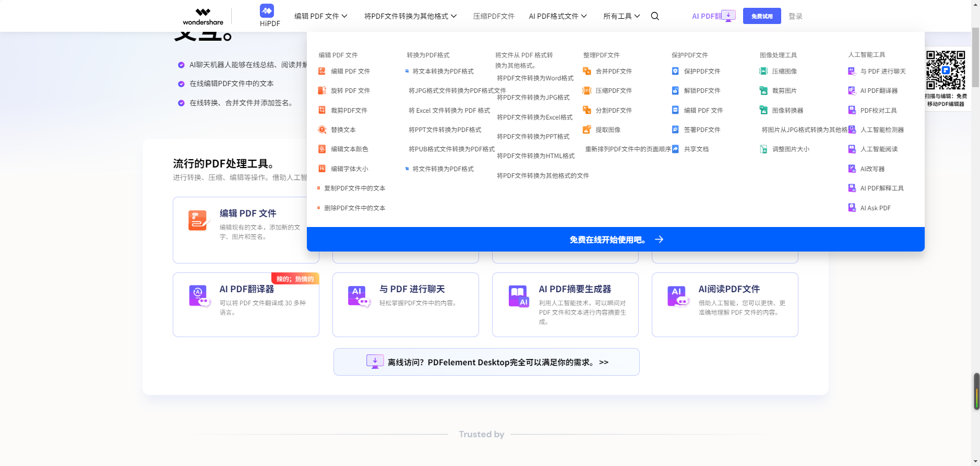Image resolution: width=980 pixels, height=466 pixels.
Task: Click the 共享文档 share icon
Action: 675,149
